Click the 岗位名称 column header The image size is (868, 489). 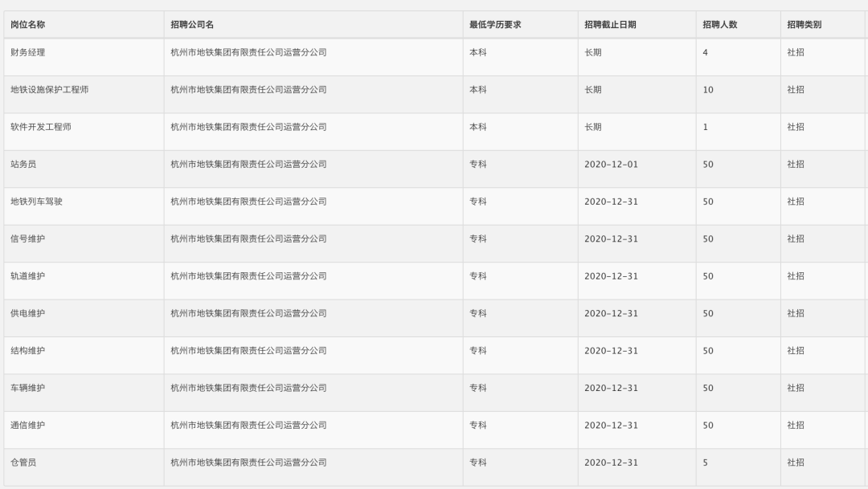[27, 25]
